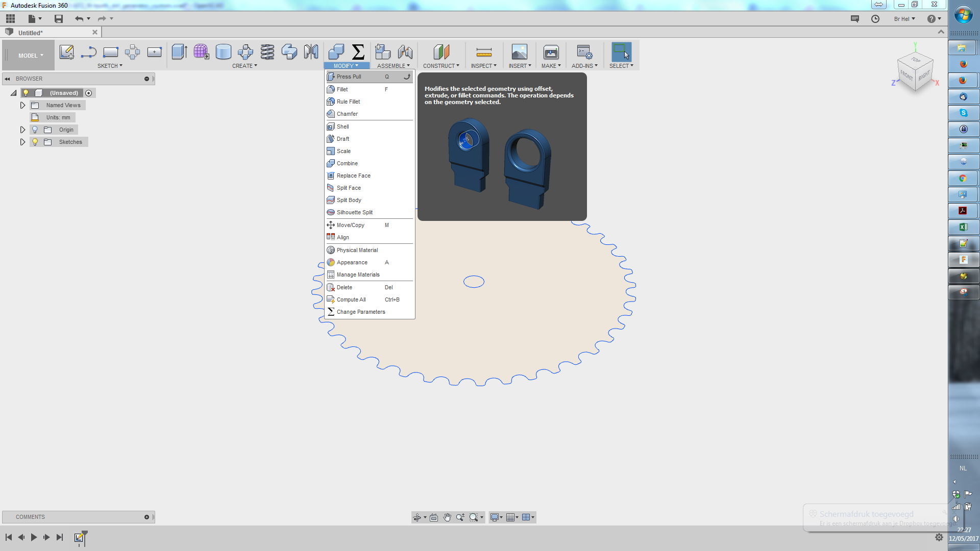Click the Measure tool under Inspect

point(483,52)
